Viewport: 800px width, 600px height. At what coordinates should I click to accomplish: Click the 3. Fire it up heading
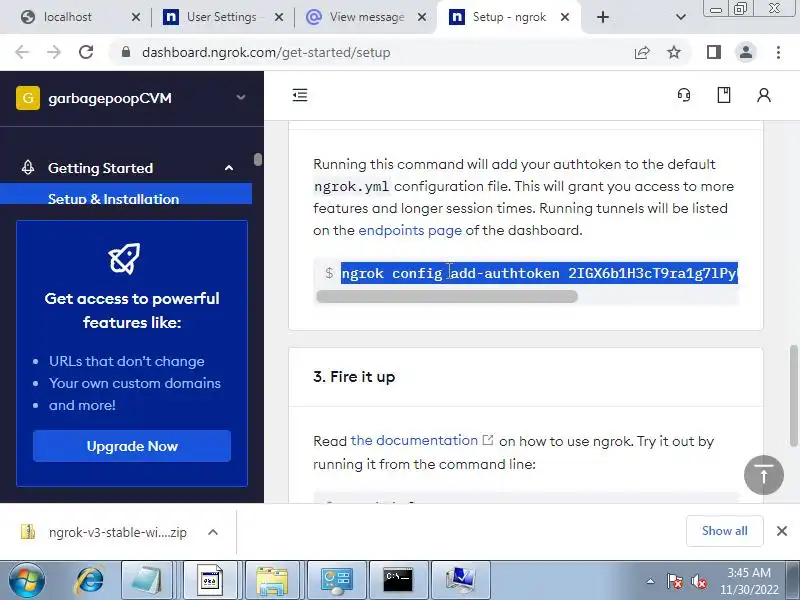(x=354, y=377)
